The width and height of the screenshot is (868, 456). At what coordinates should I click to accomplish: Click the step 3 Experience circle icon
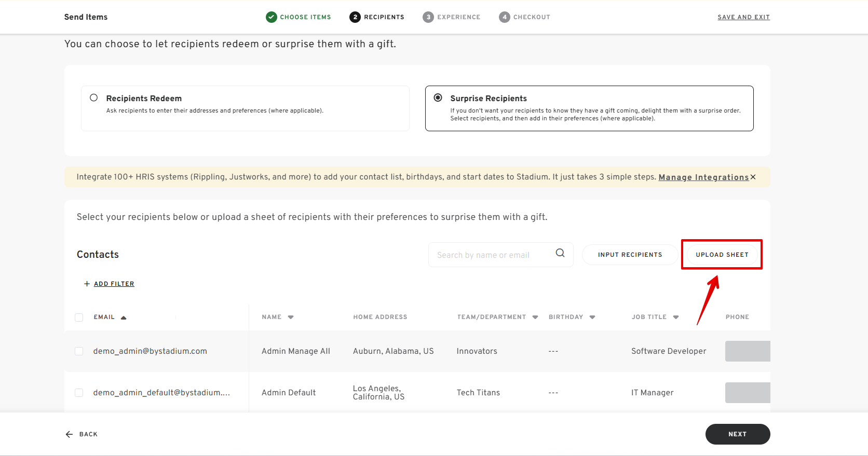tap(428, 17)
